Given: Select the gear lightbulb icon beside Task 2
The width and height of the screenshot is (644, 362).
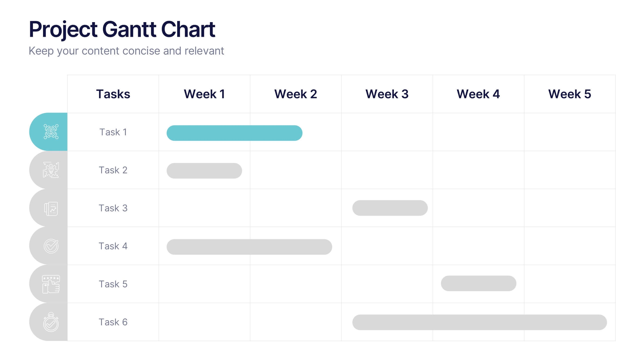Looking at the screenshot, I should click(51, 170).
